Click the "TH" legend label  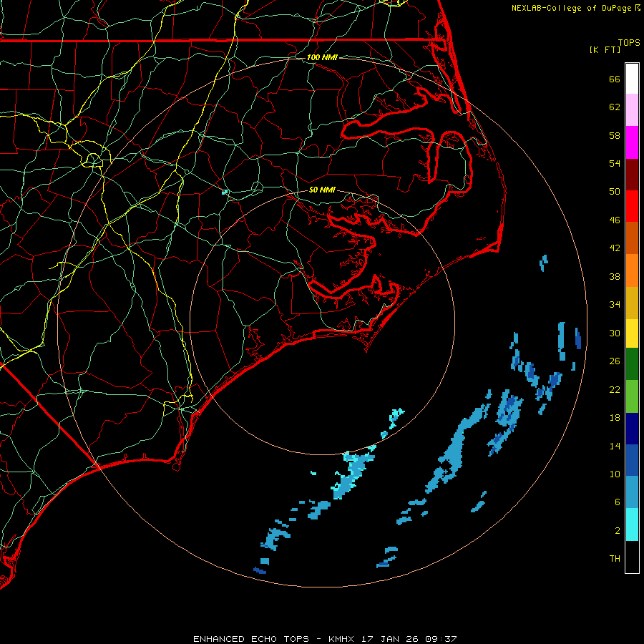point(615,559)
